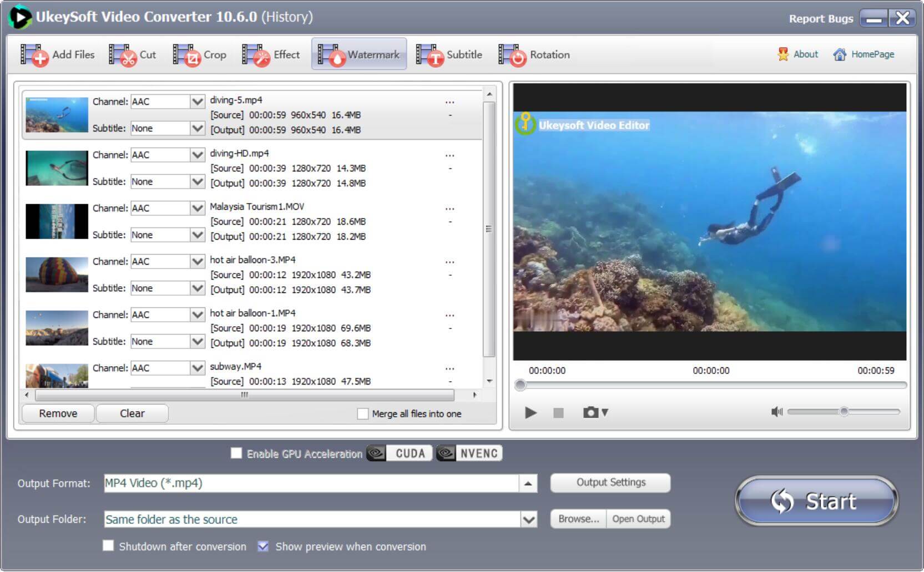Click the Add Files toolbar icon
This screenshot has height=572, width=924.
click(57, 55)
